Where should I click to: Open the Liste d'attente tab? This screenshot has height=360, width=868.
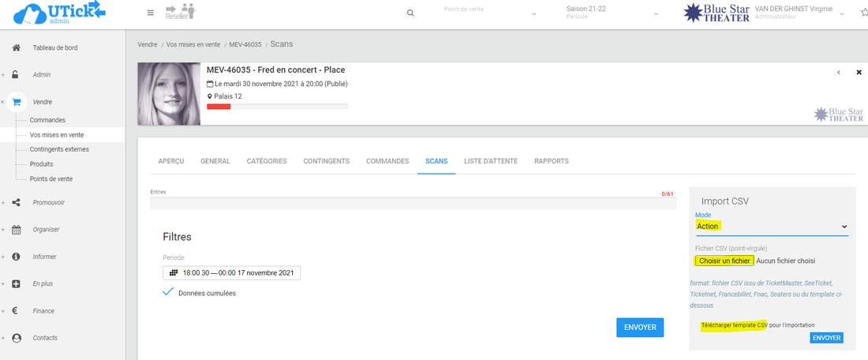click(491, 161)
